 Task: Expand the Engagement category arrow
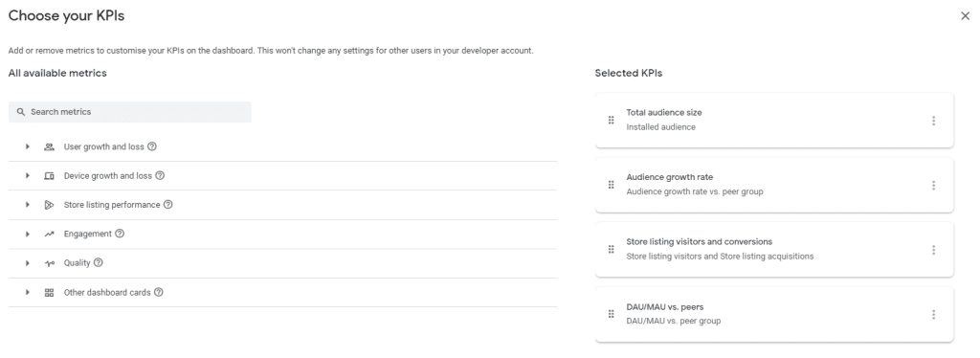(x=28, y=234)
